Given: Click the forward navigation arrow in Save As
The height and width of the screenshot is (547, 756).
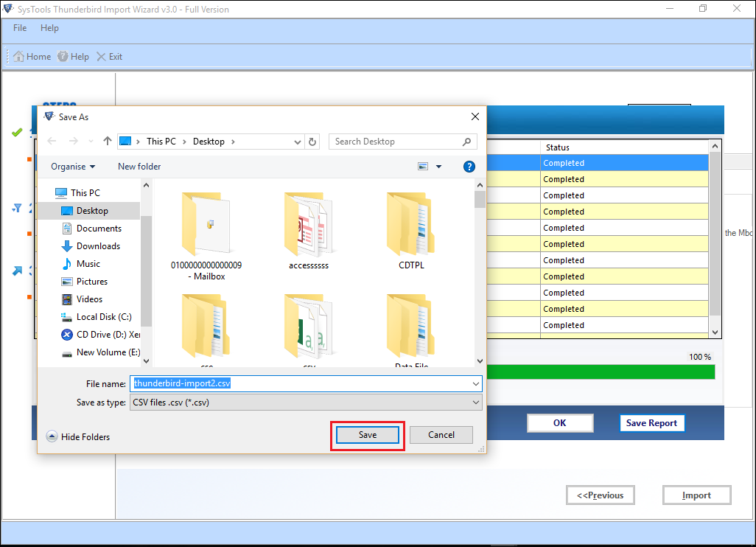Looking at the screenshot, I should point(73,142).
